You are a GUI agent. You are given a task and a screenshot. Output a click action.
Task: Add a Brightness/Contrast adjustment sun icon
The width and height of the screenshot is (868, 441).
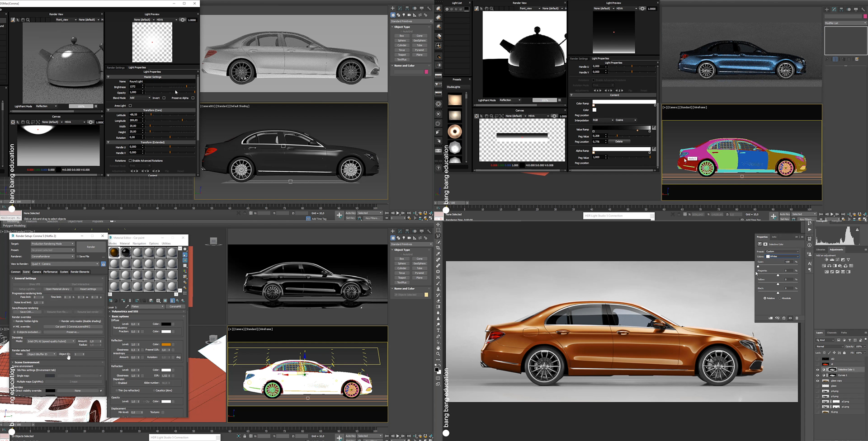(827, 260)
